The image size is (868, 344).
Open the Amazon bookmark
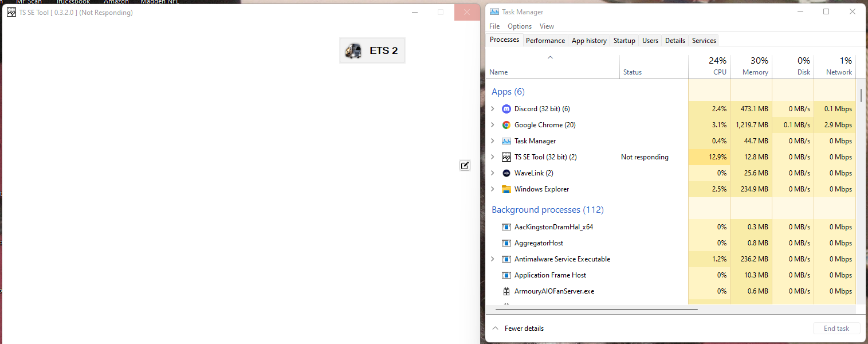[116, 2]
